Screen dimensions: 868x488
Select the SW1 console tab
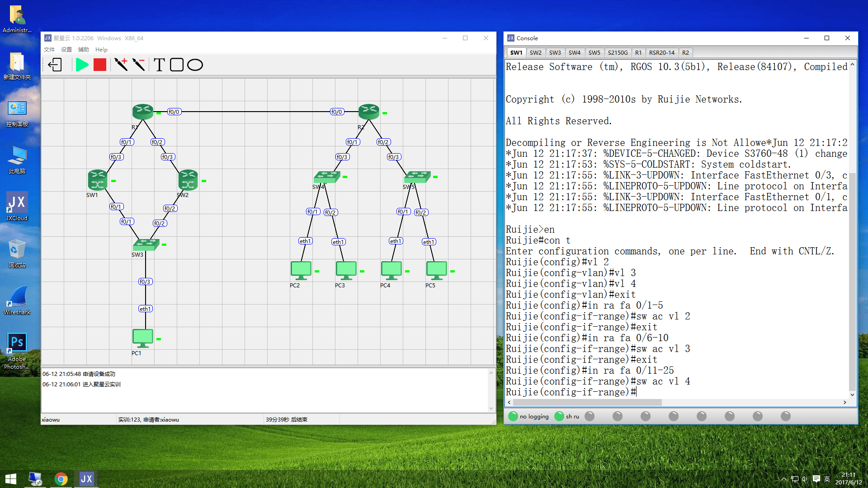click(516, 53)
